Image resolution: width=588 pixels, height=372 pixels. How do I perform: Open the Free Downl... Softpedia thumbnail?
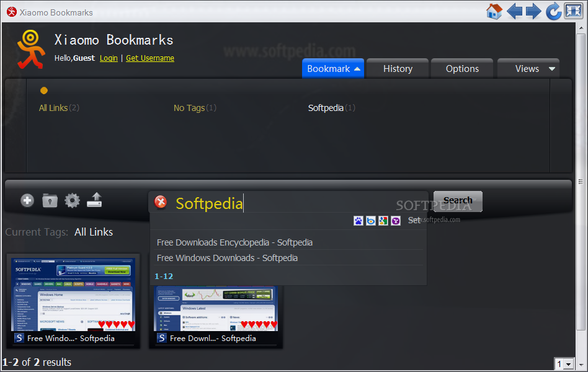[x=216, y=309]
